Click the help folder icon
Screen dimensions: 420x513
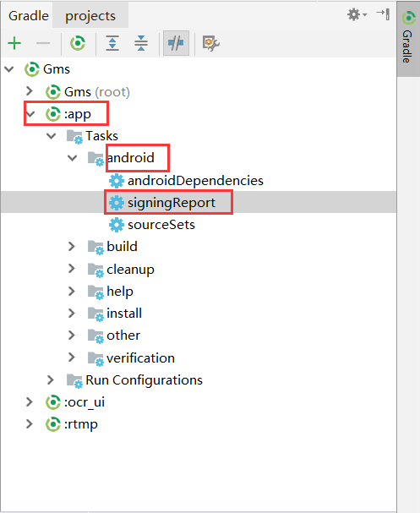[x=95, y=292]
